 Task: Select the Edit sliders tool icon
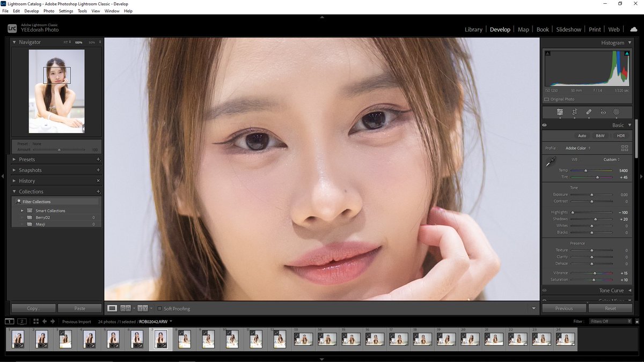tap(560, 112)
